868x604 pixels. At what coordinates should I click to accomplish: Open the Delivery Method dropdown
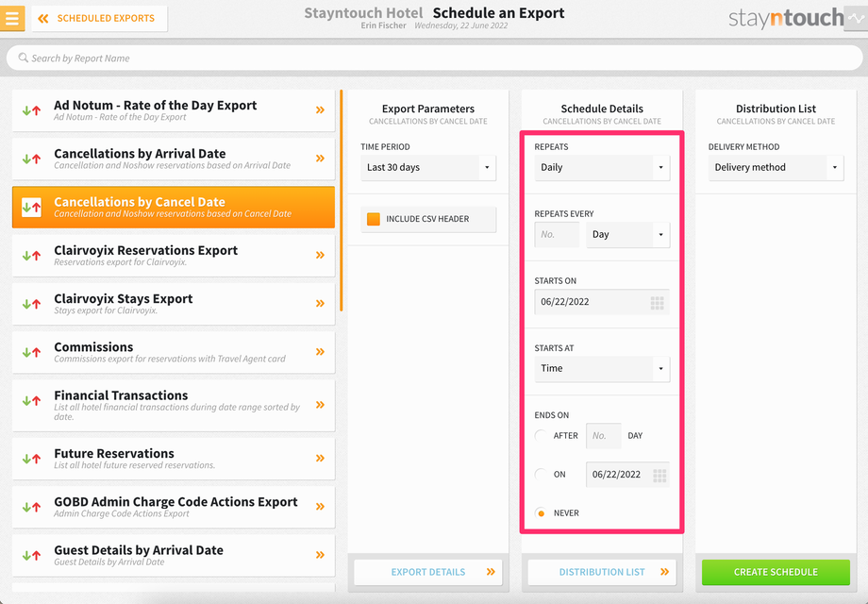coord(776,167)
